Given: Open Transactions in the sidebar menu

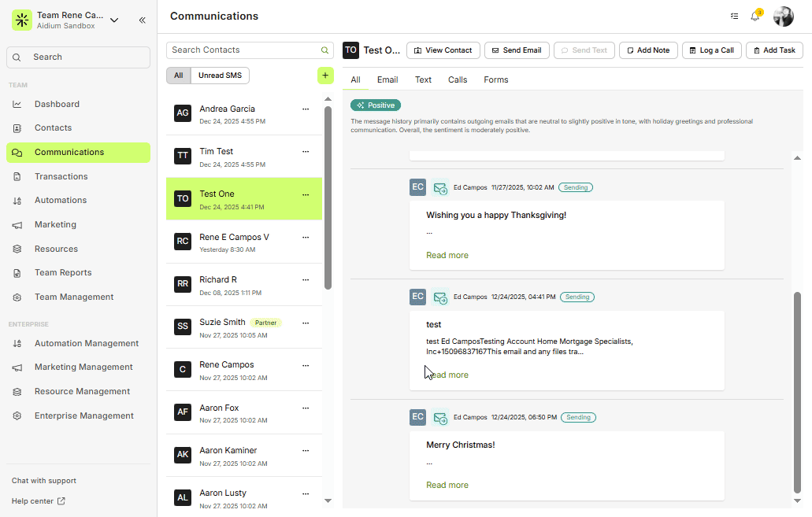Looking at the screenshot, I should point(61,176).
